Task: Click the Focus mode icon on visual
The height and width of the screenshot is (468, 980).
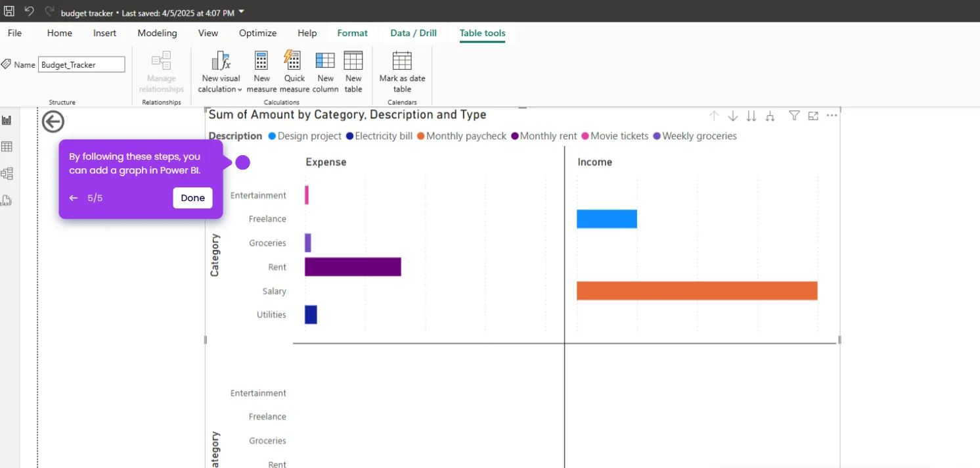Action: (x=813, y=116)
